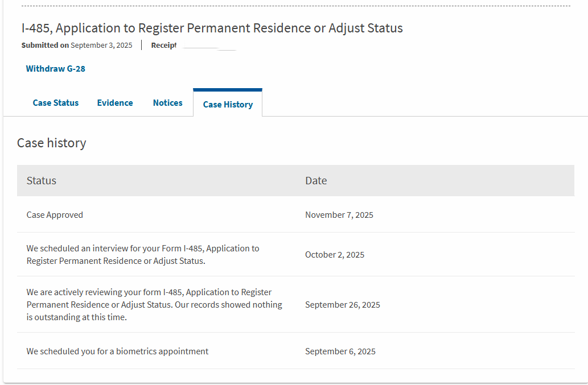Click the Date column header
Screen dimensions: 588x385
pyautogui.click(x=316, y=181)
